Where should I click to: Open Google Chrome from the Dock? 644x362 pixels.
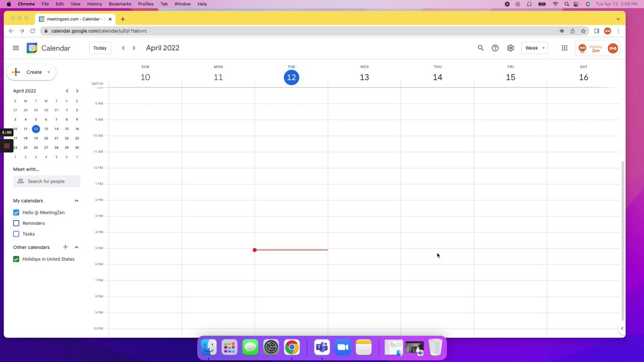291,347
